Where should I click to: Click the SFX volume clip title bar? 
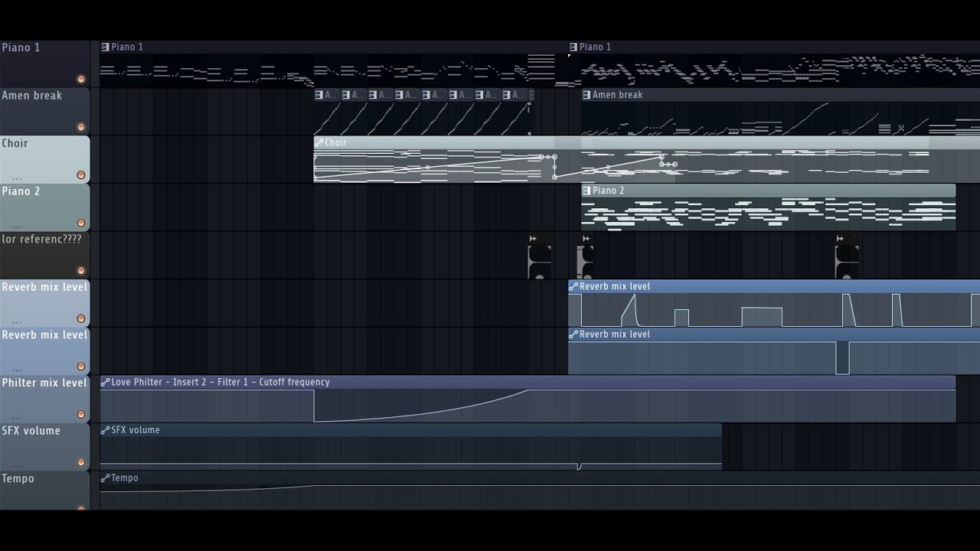[x=410, y=430]
